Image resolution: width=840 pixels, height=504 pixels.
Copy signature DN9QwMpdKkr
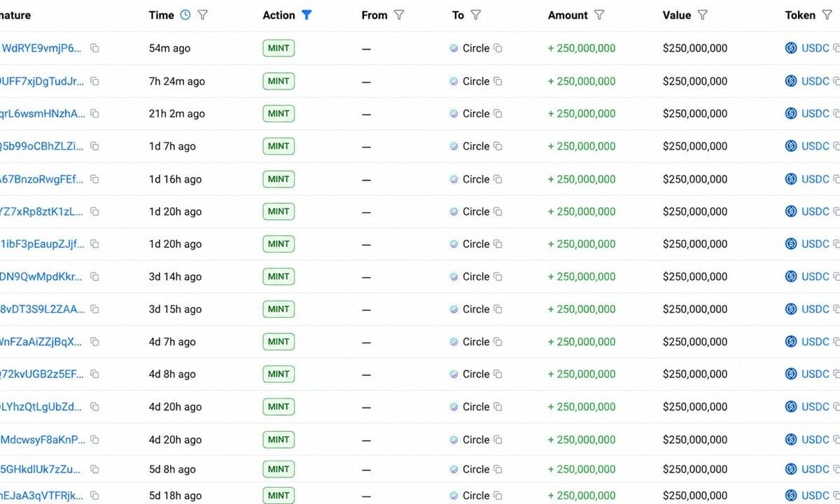[x=94, y=276]
